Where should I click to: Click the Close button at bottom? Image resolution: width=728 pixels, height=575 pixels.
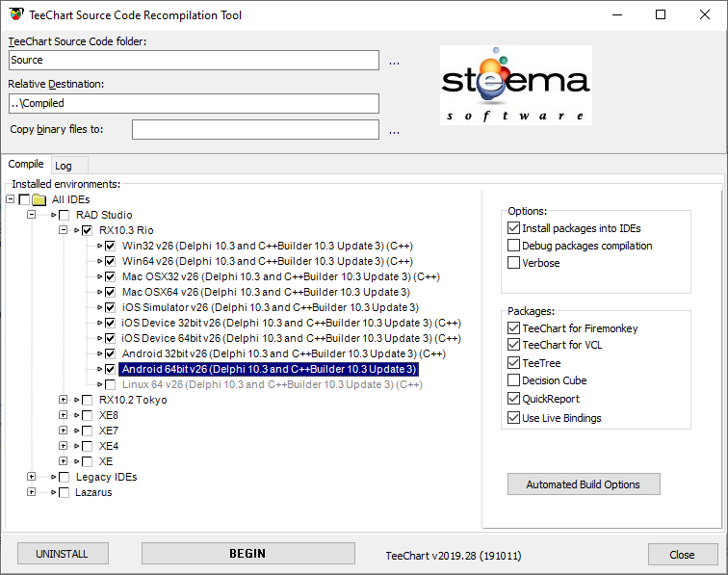(x=683, y=555)
